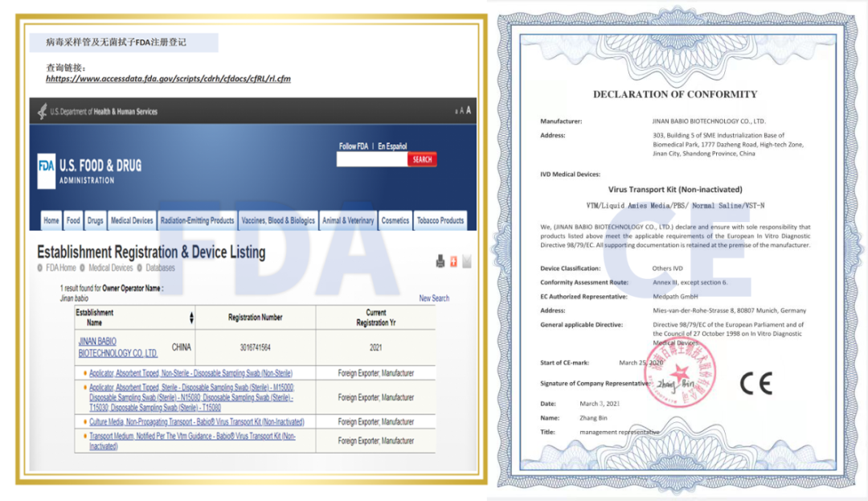
Task: Open the Home tab
Action: [x=51, y=220]
